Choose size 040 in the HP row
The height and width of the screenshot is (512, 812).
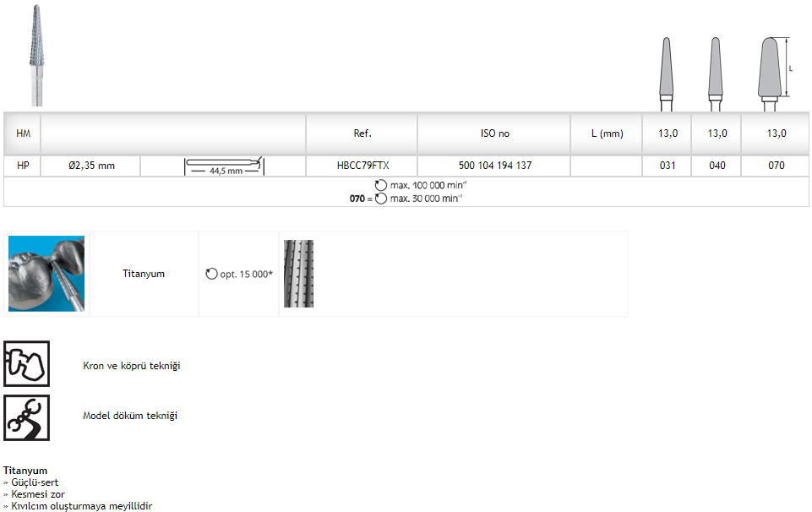click(717, 166)
